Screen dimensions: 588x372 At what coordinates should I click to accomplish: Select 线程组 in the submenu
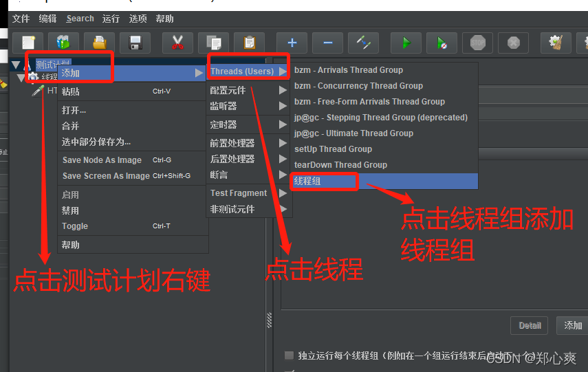click(x=384, y=181)
